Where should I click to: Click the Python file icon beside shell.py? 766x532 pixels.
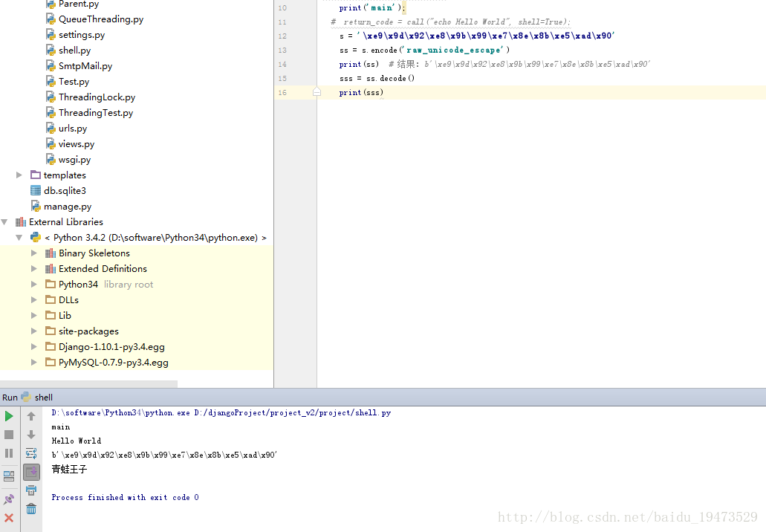[51, 51]
